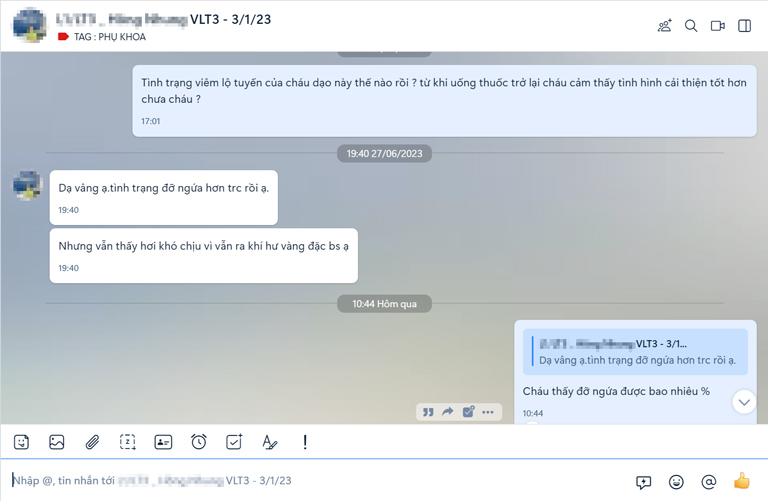Create a reminder with alarm clock icon

(x=198, y=442)
